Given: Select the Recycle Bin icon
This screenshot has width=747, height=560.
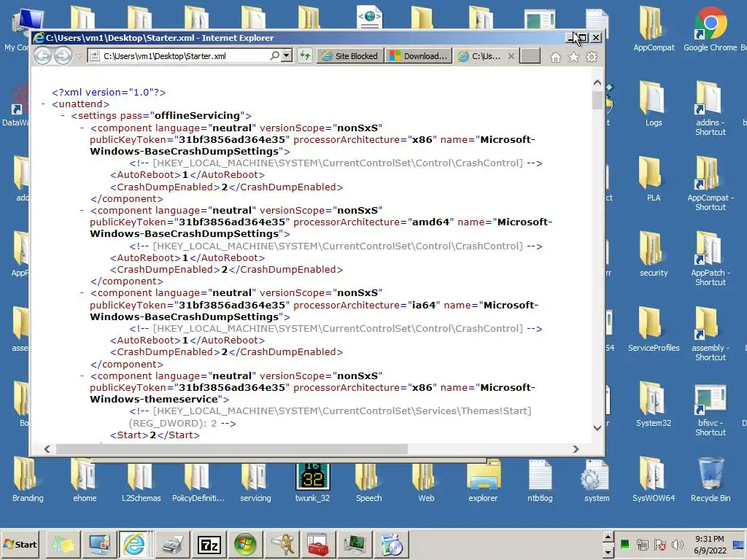Looking at the screenshot, I should (x=710, y=479).
